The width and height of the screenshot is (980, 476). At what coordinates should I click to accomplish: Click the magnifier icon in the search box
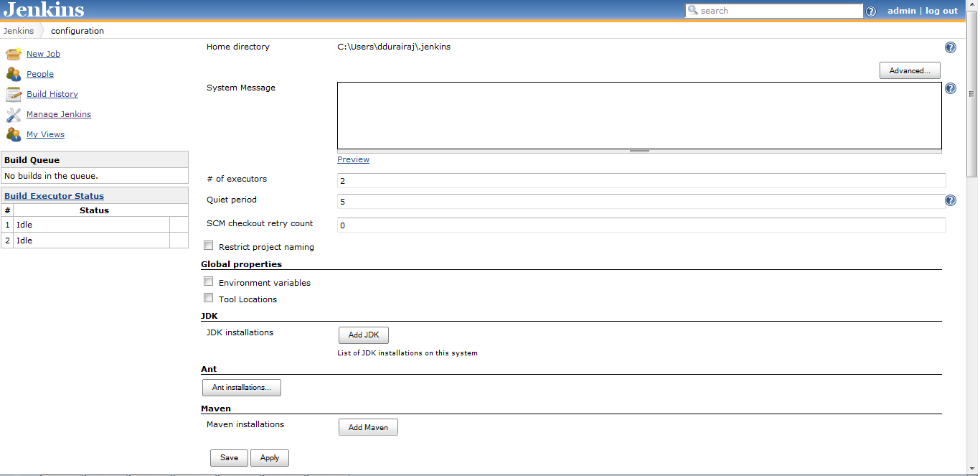pos(692,11)
